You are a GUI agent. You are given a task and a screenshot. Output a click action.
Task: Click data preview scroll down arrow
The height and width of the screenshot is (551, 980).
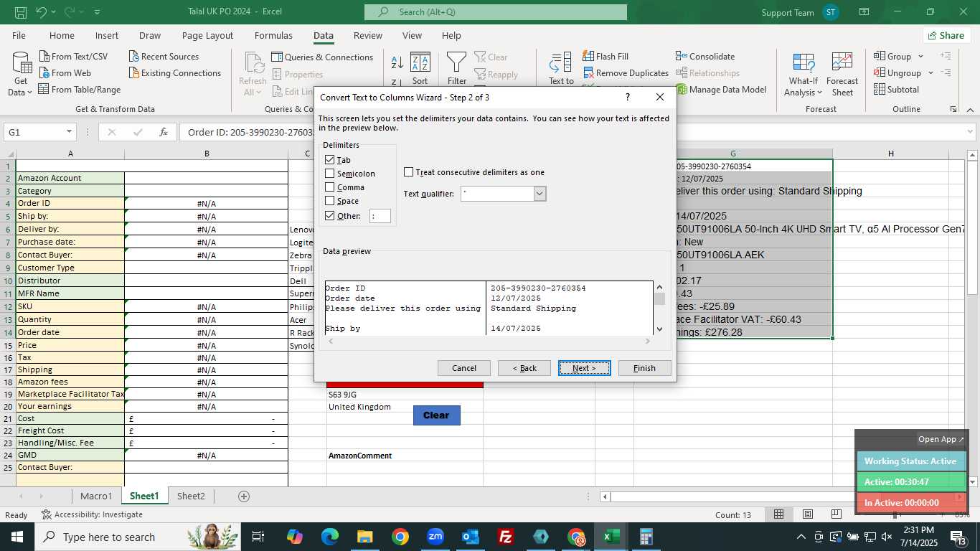pyautogui.click(x=659, y=329)
